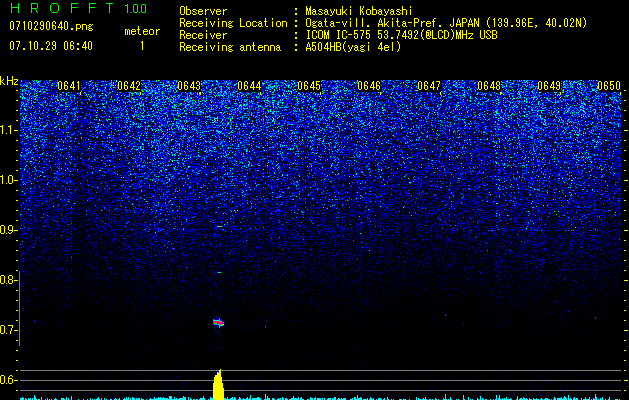Click the timestamp 07.10.29 06:40

click(51, 46)
